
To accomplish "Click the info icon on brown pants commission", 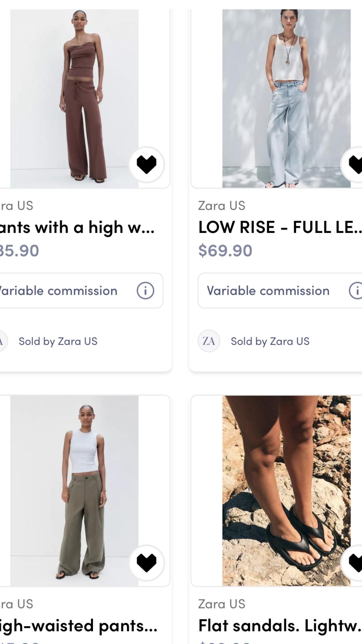I will coord(145,291).
